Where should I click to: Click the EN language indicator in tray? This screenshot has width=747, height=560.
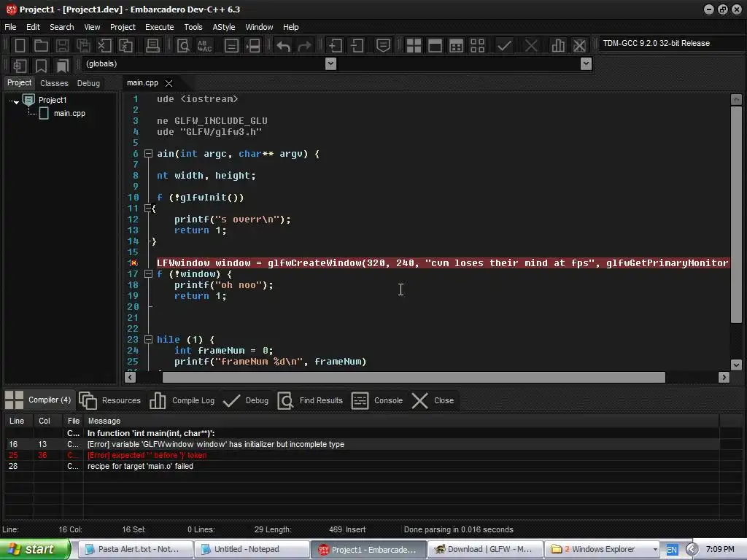[x=671, y=550]
